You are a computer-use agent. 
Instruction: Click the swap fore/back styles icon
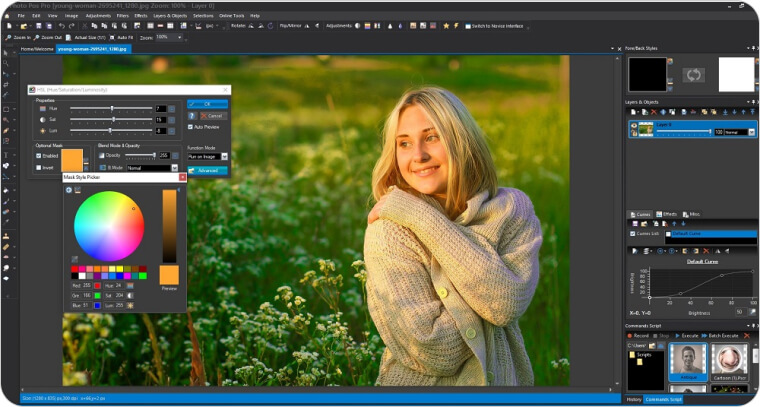pyautogui.click(x=693, y=75)
